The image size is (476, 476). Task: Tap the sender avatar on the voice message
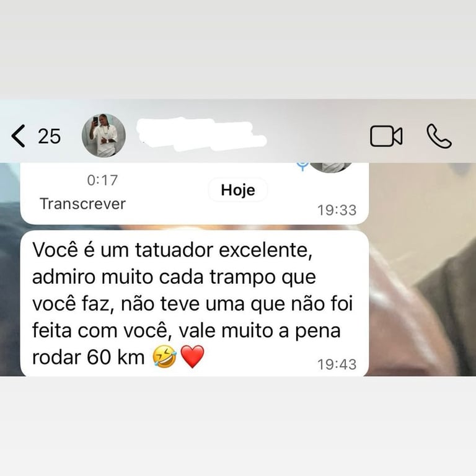coord(331,167)
